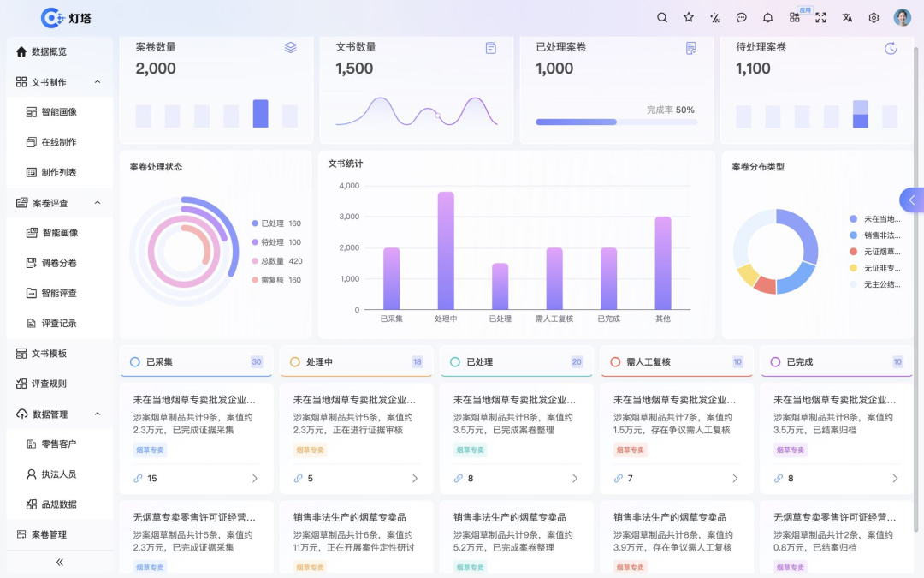Screen dimensions: 924x578
Task: Click the user avatar in top right
Action: coord(903,18)
